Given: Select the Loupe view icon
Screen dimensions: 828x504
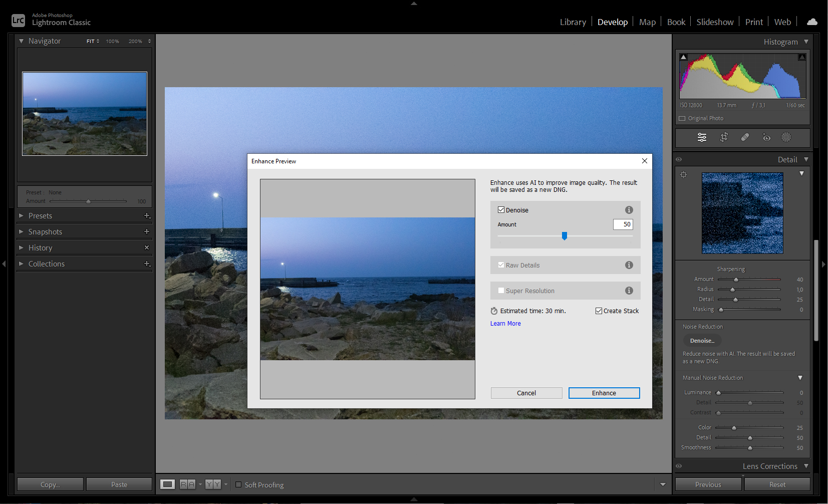Looking at the screenshot, I should click(168, 484).
